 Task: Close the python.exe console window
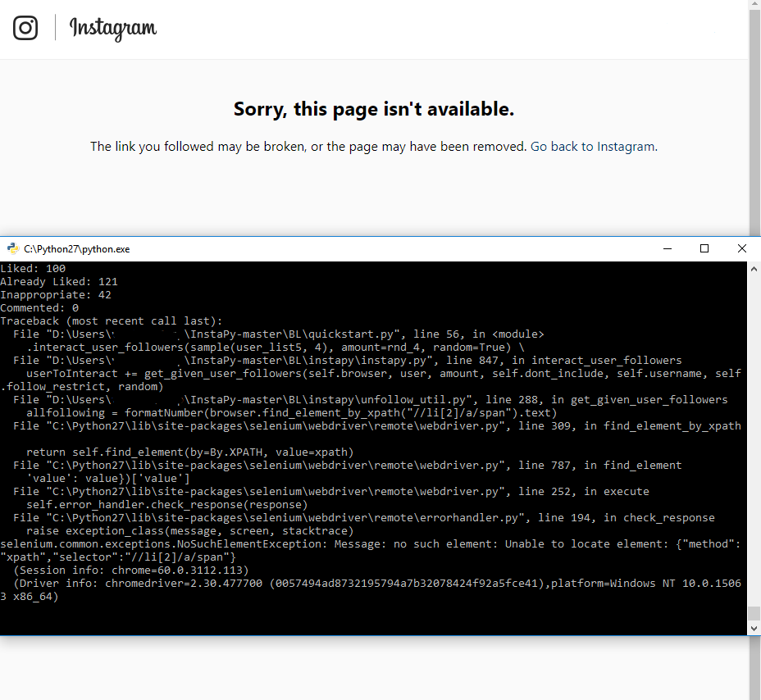coord(741,249)
